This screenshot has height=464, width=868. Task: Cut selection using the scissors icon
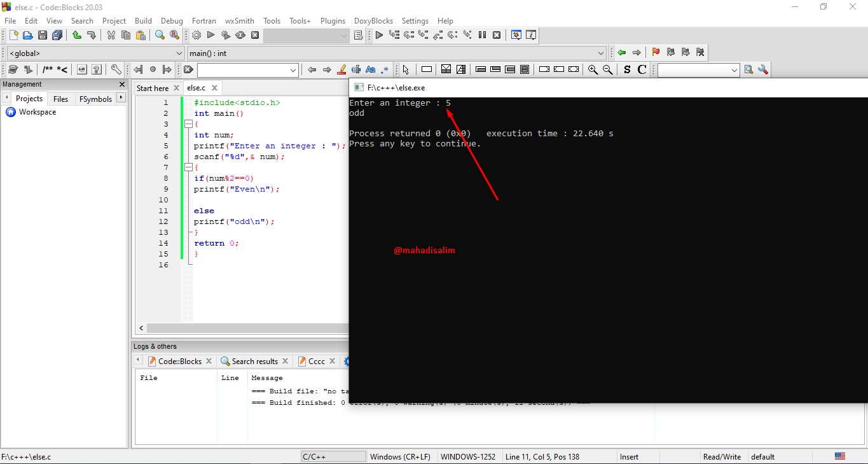click(111, 36)
